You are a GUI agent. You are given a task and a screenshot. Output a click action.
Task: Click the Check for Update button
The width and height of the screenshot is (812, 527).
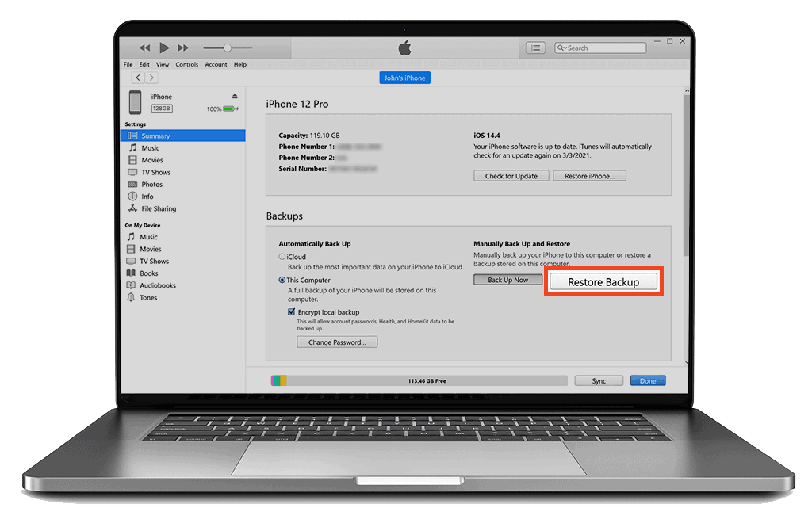511,176
